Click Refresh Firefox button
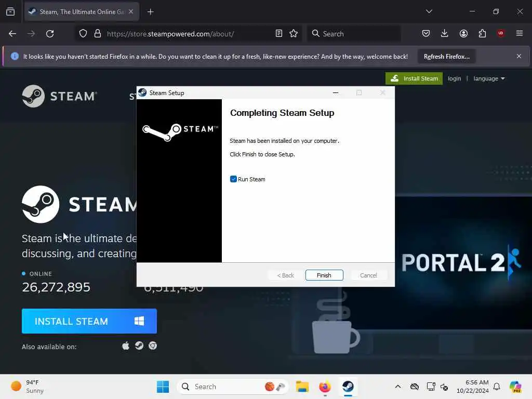 [x=446, y=56]
